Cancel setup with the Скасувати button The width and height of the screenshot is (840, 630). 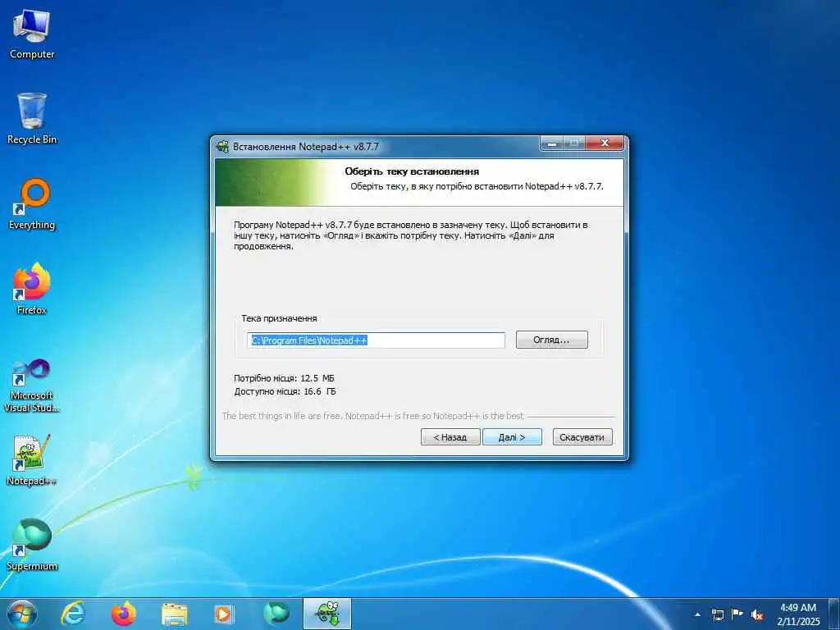[582, 437]
